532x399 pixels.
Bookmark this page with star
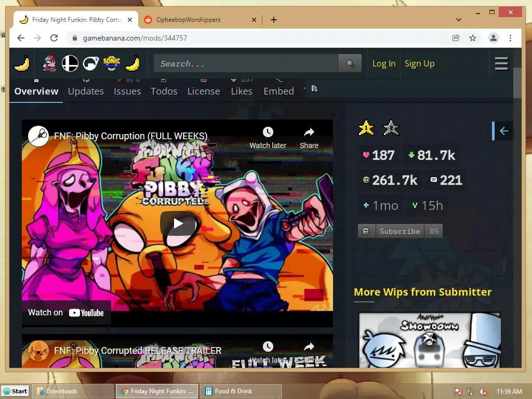473,38
